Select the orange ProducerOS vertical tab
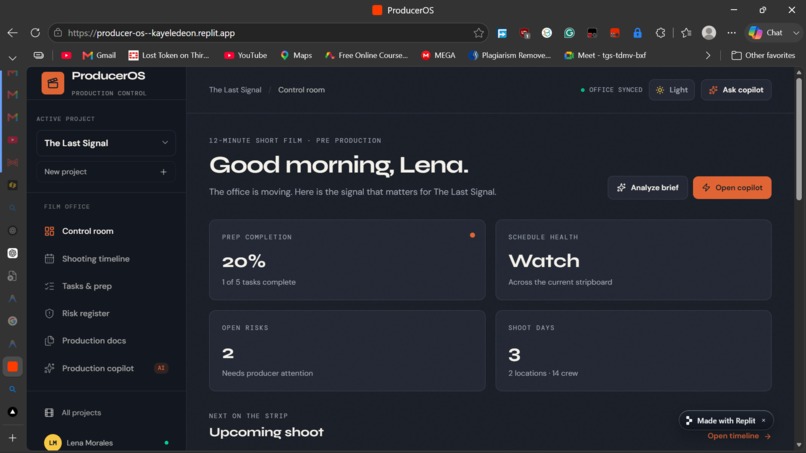Viewport: 806px width, 453px height. pos(12,367)
